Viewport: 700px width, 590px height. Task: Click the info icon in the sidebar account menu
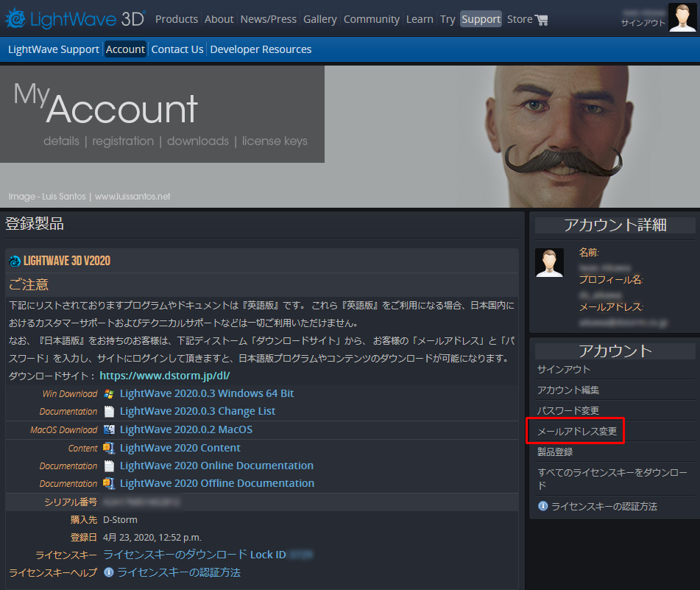pos(543,506)
